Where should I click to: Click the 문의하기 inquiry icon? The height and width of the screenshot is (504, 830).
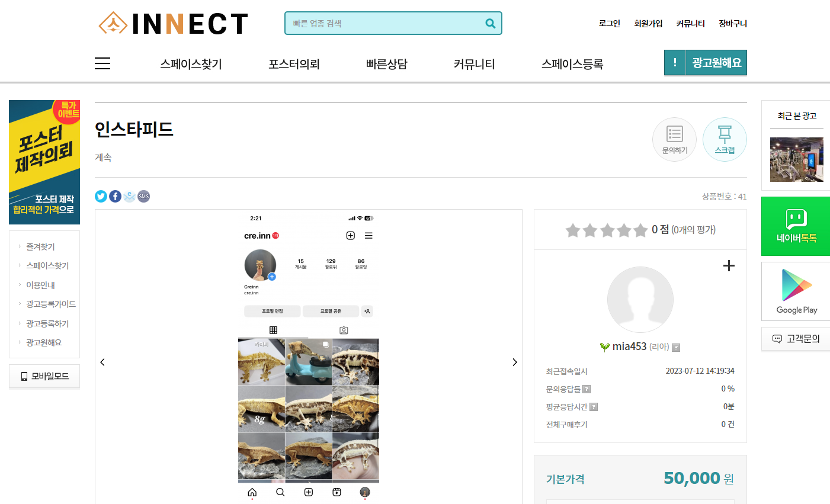tap(674, 140)
